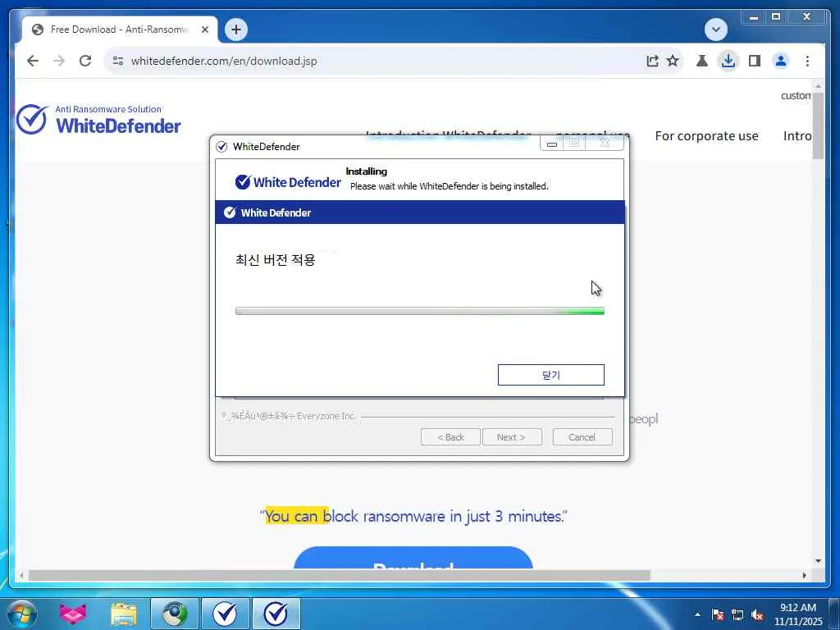Click the checkmark icon in blue banner
The height and width of the screenshot is (630, 840).
click(x=230, y=212)
